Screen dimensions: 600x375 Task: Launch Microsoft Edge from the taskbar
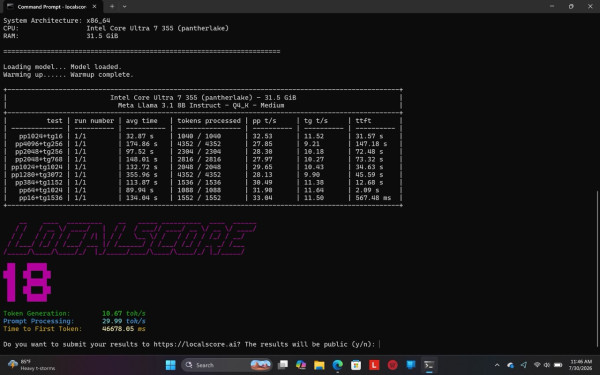coord(338,365)
